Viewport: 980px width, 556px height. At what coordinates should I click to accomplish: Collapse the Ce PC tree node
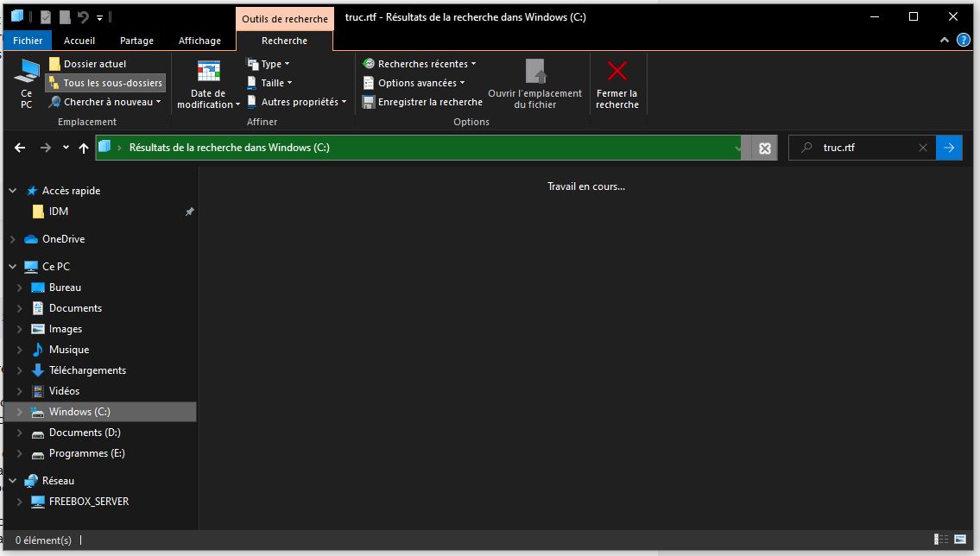pyautogui.click(x=12, y=266)
